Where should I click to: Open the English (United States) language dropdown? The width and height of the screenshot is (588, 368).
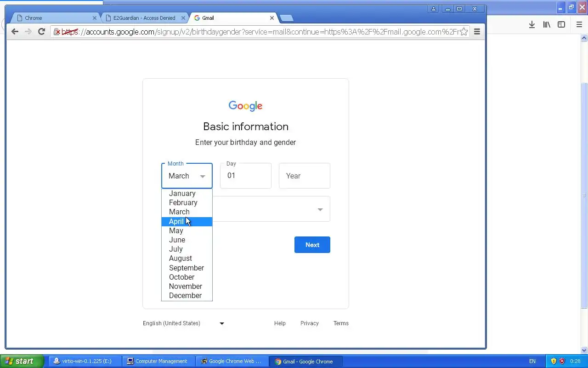point(183,323)
